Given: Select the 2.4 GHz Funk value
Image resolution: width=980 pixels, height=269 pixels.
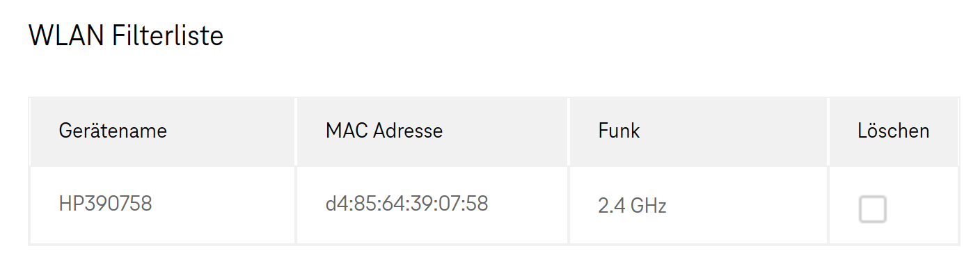Looking at the screenshot, I should point(632,206).
